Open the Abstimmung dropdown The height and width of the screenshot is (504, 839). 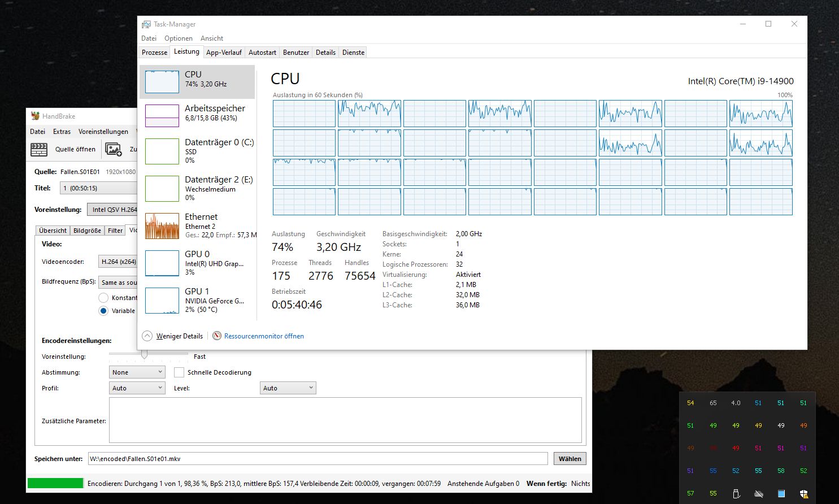[x=137, y=372]
